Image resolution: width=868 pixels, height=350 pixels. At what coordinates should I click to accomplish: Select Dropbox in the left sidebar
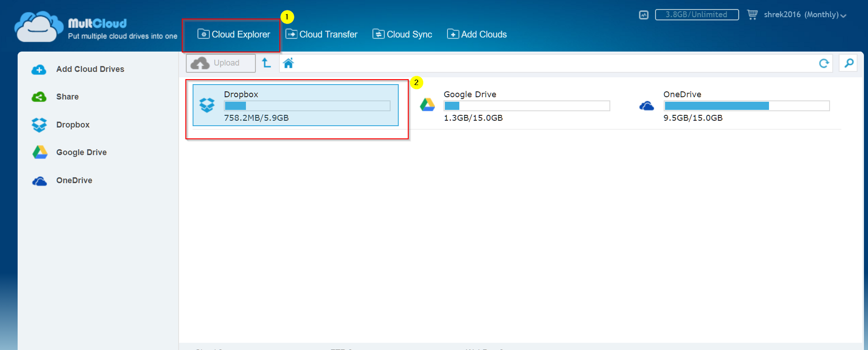[73, 125]
